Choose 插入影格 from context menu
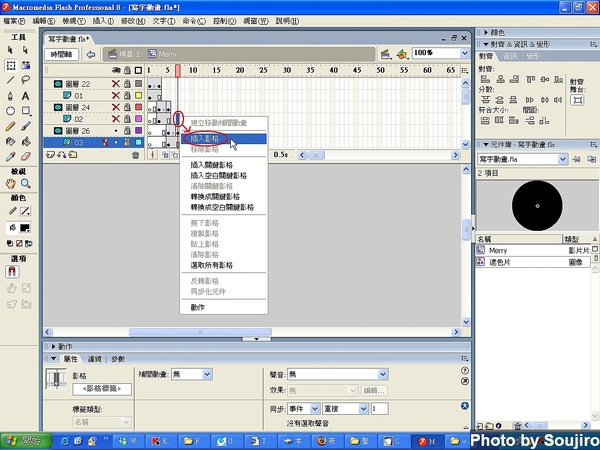 pyautogui.click(x=223, y=139)
